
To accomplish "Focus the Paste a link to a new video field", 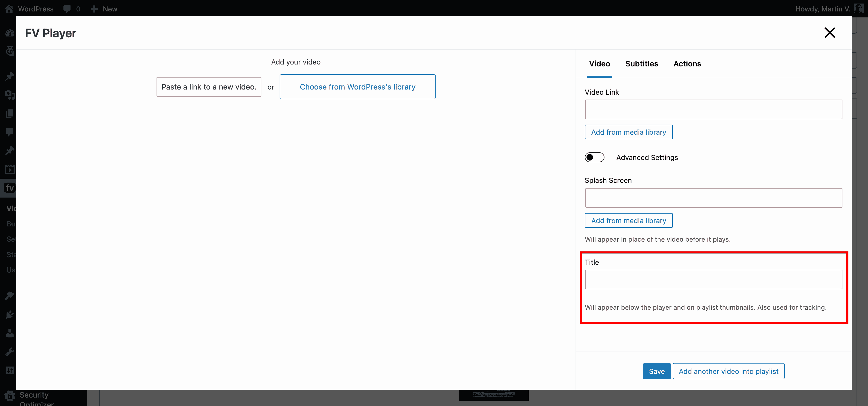I will pyautogui.click(x=209, y=87).
